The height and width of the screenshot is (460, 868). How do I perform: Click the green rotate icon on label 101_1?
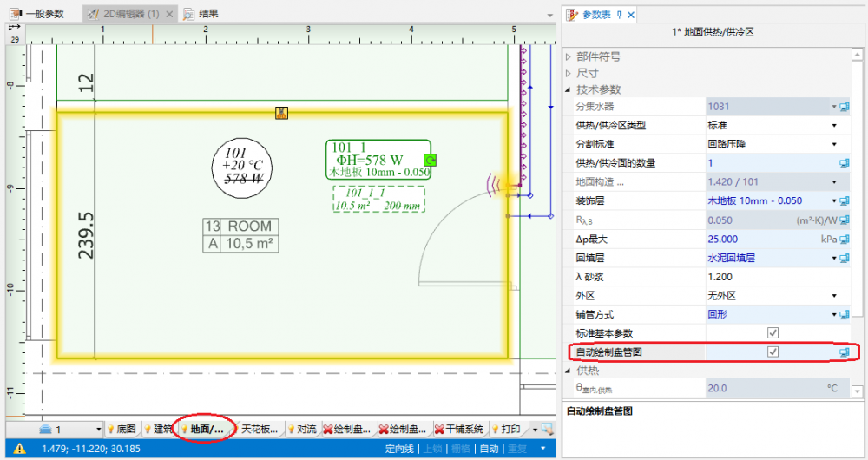coord(430,159)
